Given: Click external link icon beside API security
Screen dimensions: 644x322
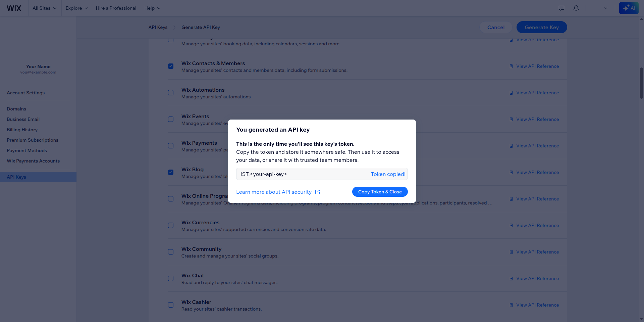Looking at the screenshot, I should click(318, 192).
